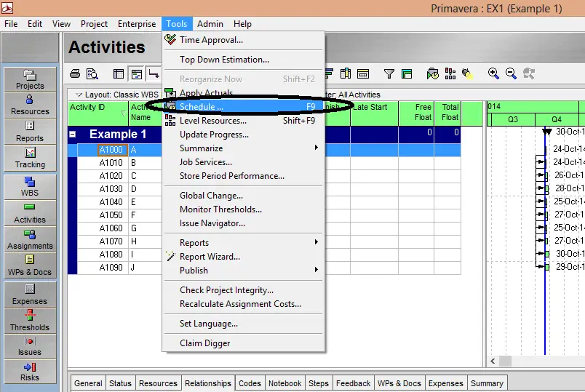Screen dimensions: 585x392
Task: Choose Check Project Integrity... menu item
Action: tap(243, 289)
